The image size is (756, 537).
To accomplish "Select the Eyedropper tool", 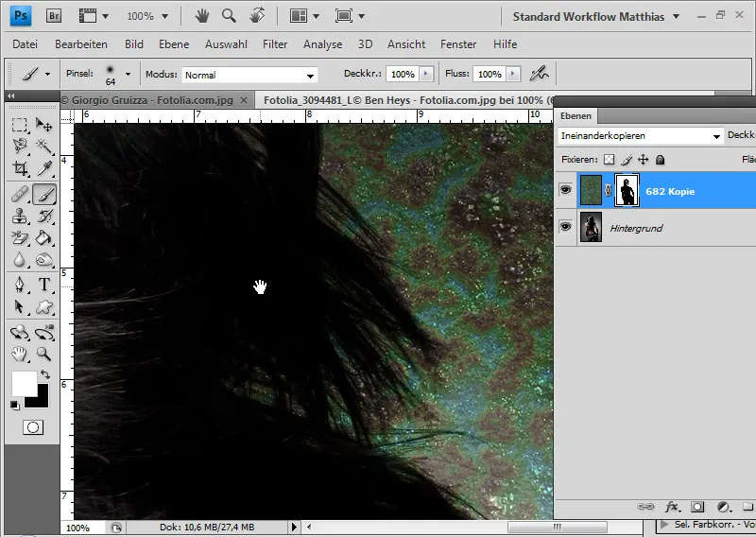I will [x=44, y=168].
